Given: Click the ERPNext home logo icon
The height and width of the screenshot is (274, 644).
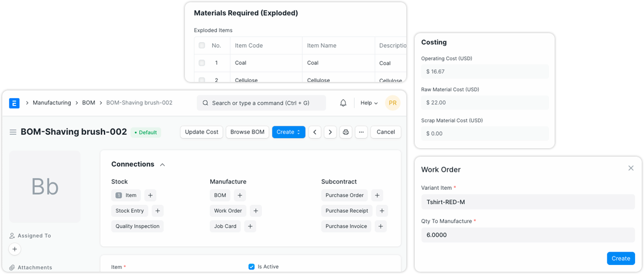Looking at the screenshot, I should [15, 103].
